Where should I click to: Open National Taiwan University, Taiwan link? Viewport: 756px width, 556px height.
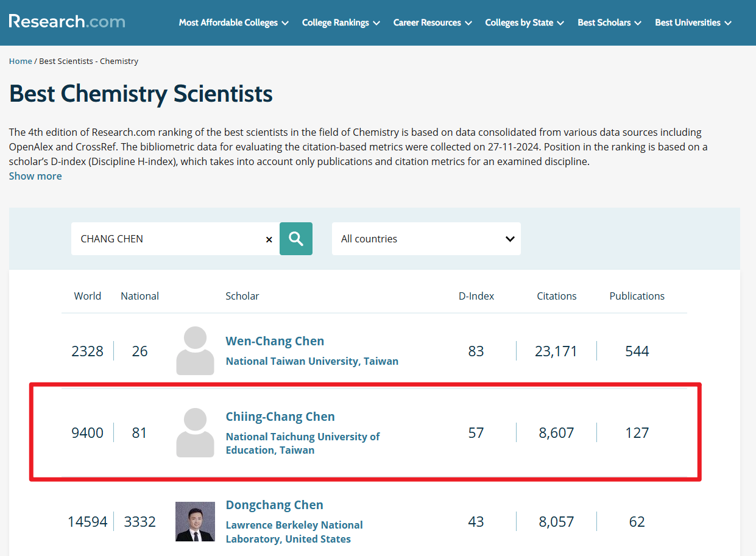(x=312, y=361)
